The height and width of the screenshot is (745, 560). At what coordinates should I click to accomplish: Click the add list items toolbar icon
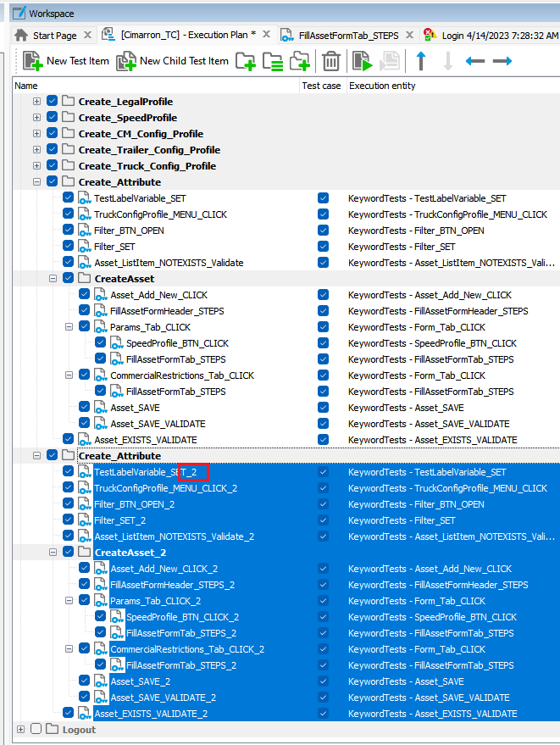coord(273,60)
